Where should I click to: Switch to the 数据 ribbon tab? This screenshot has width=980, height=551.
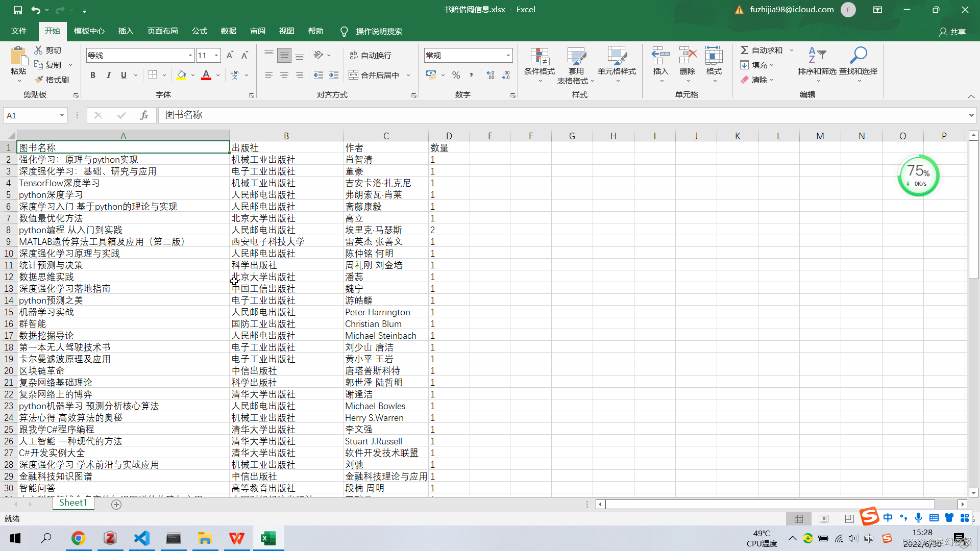pyautogui.click(x=229, y=31)
